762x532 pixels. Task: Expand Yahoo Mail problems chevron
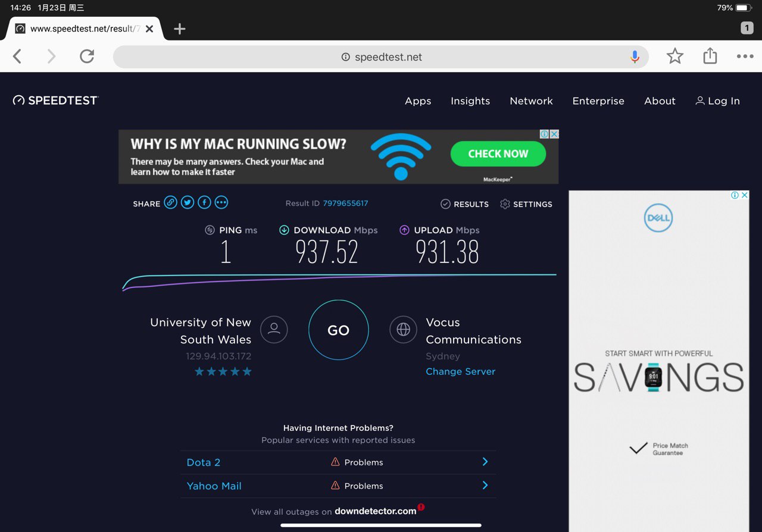pos(485,486)
